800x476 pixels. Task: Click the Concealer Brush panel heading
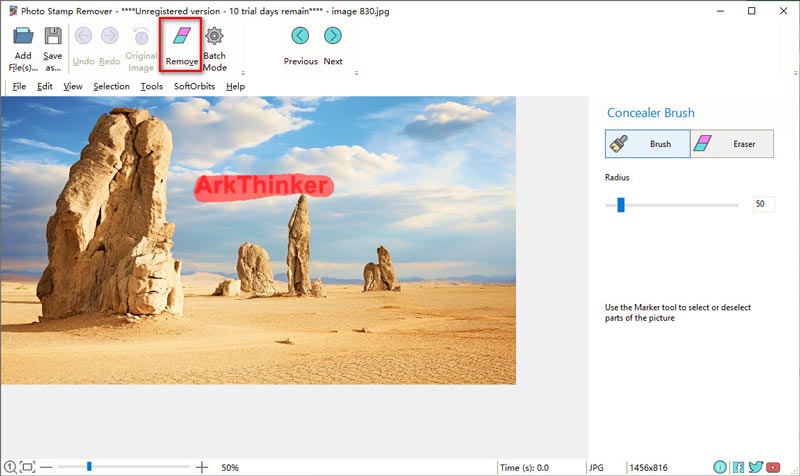(651, 113)
